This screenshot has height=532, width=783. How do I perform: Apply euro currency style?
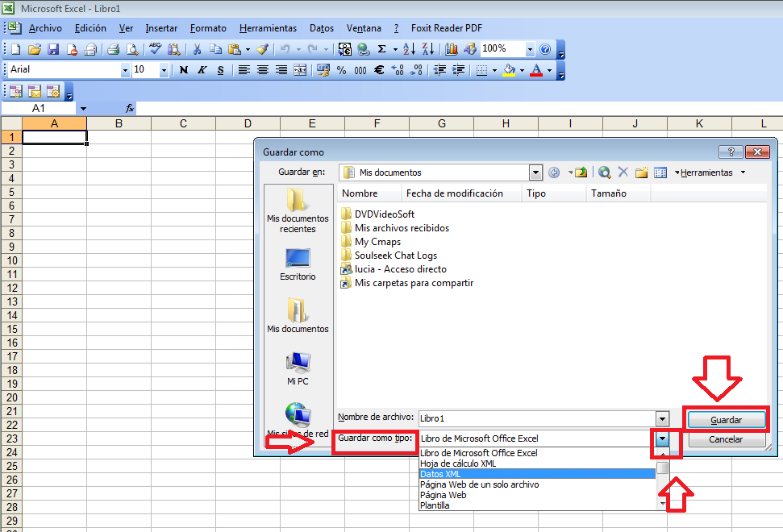379,70
